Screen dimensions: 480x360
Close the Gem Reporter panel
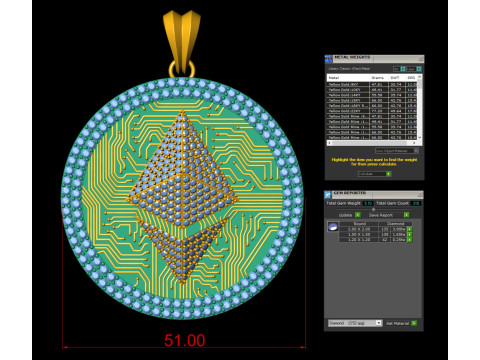click(420, 195)
